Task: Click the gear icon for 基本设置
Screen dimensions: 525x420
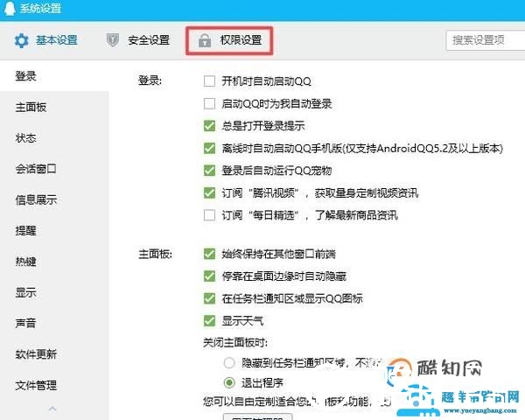Action: pos(21,40)
